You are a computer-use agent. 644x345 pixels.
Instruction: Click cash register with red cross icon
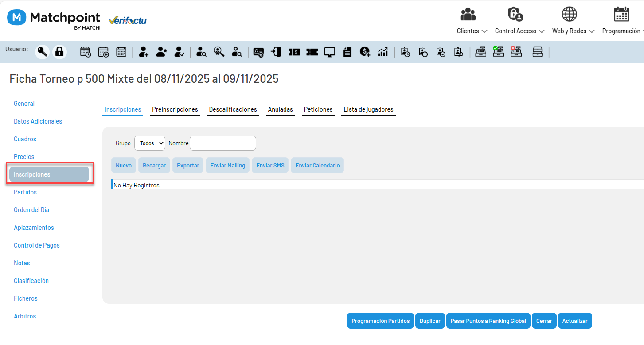coord(516,51)
